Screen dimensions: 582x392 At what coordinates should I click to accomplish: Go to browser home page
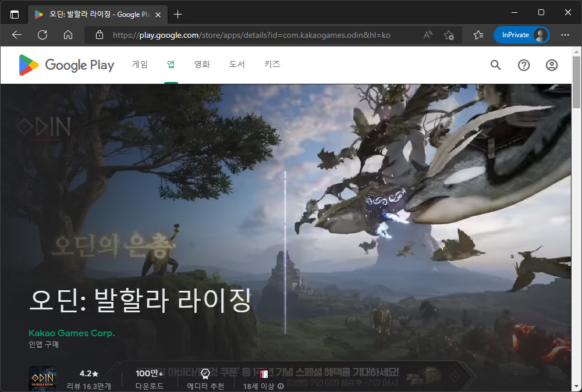[68, 35]
